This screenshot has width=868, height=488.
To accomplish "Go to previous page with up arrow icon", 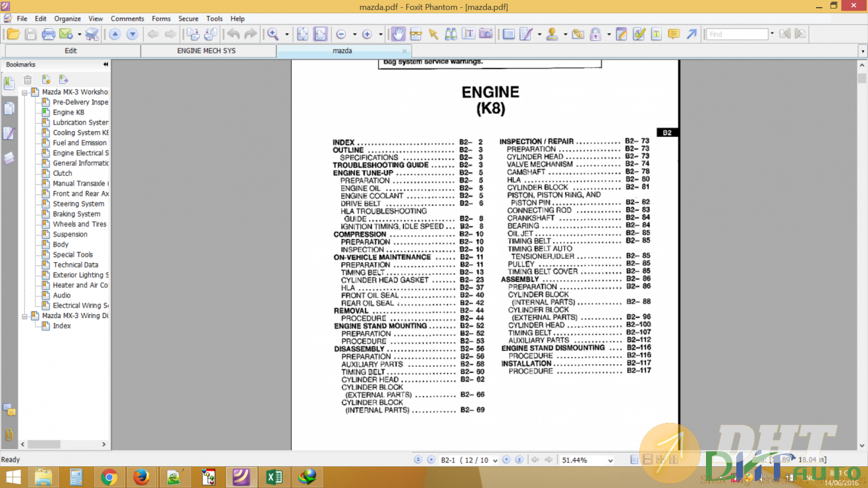I will point(115,34).
